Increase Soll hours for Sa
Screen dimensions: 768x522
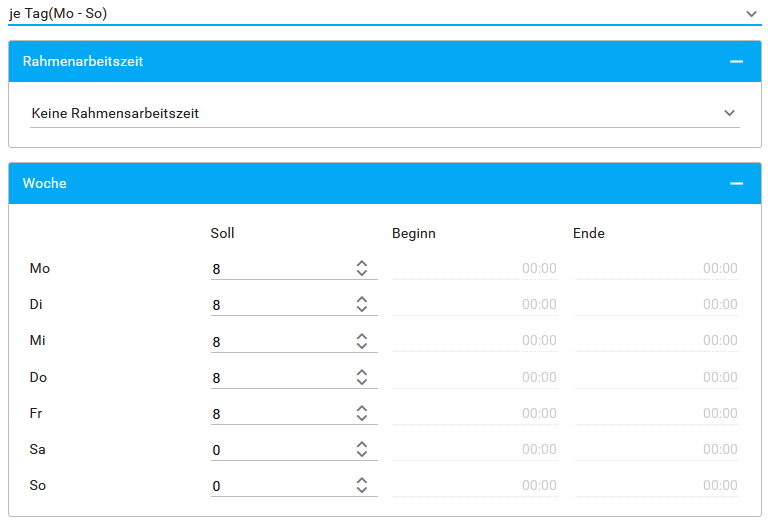(362, 444)
